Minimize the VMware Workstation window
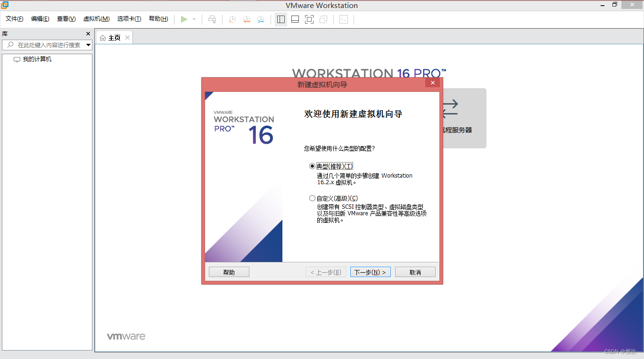The width and height of the screenshot is (644, 359). 603,5
